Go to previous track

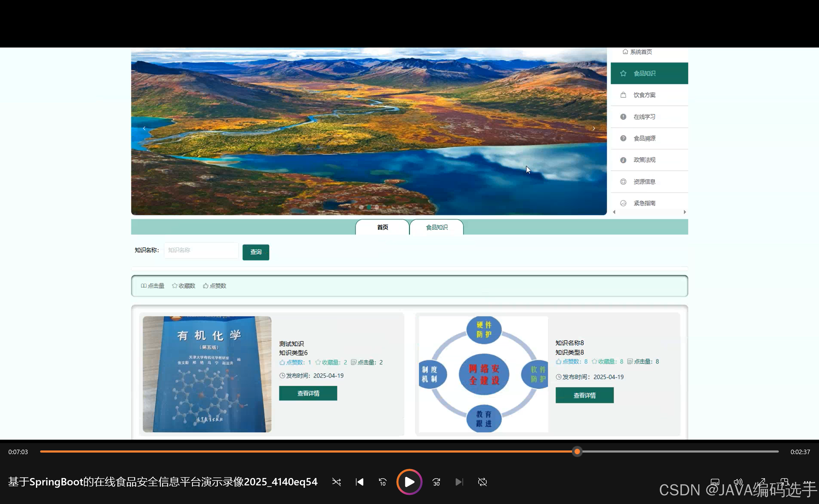point(359,482)
